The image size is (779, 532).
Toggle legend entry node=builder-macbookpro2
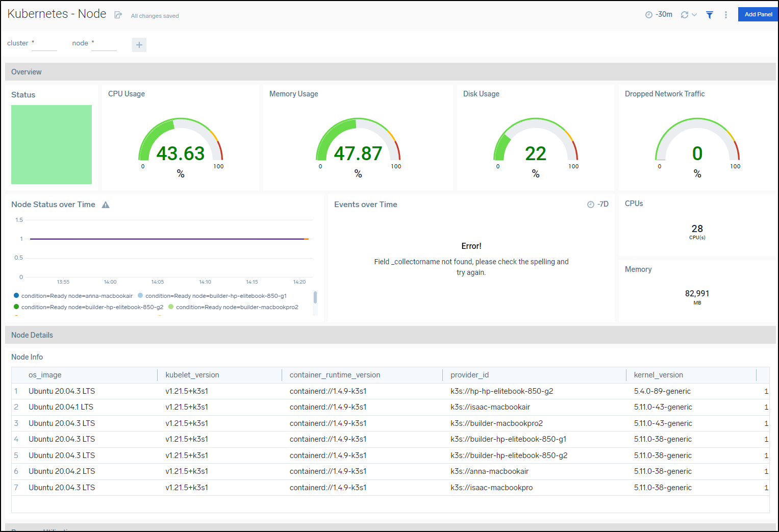click(x=233, y=307)
